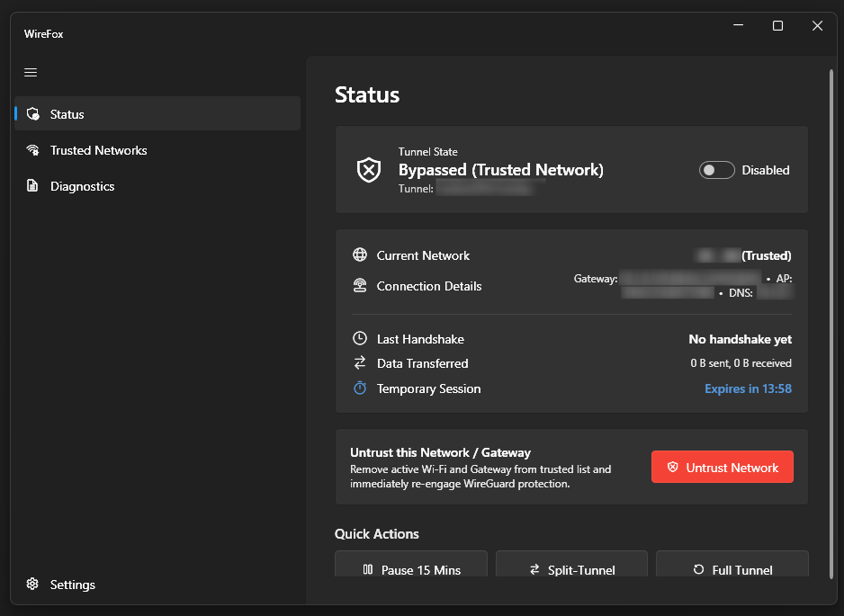
Task: Close the WireFox window
Action: coord(817,25)
